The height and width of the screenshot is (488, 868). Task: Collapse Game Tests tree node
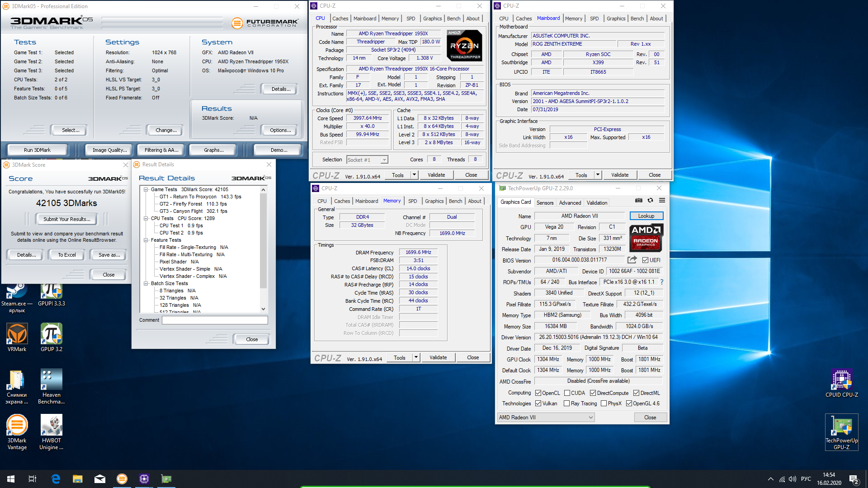point(146,190)
